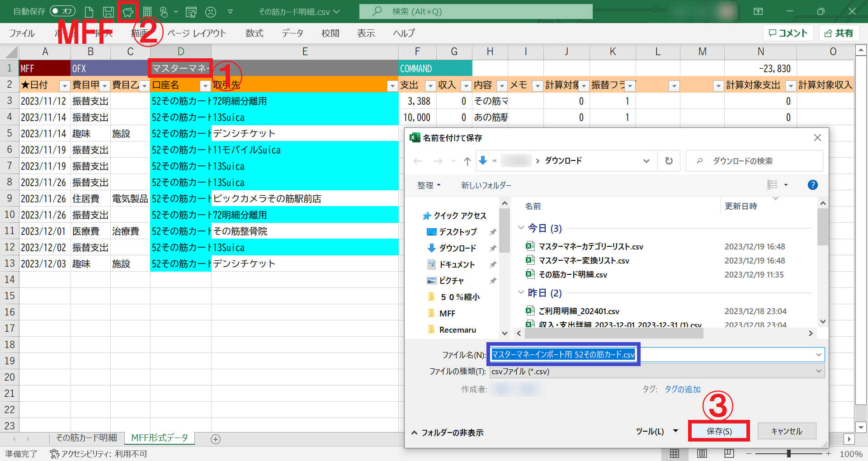Click the コメント button
868x461 pixels.
788,33
